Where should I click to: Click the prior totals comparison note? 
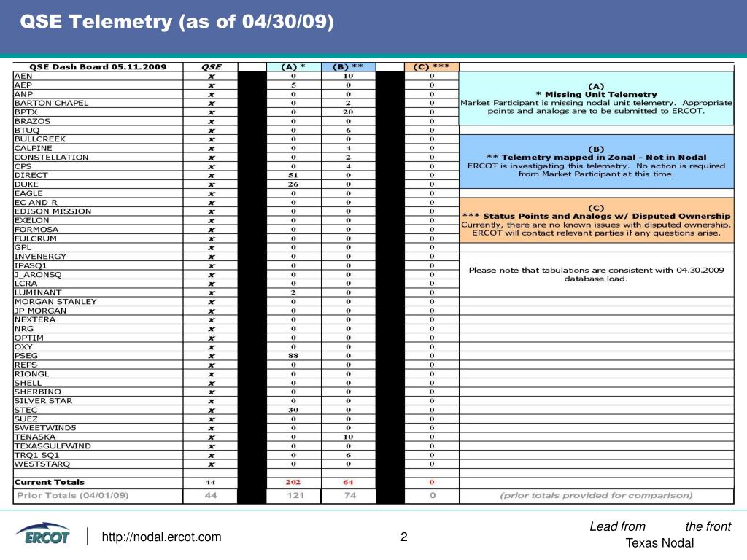tap(596, 496)
